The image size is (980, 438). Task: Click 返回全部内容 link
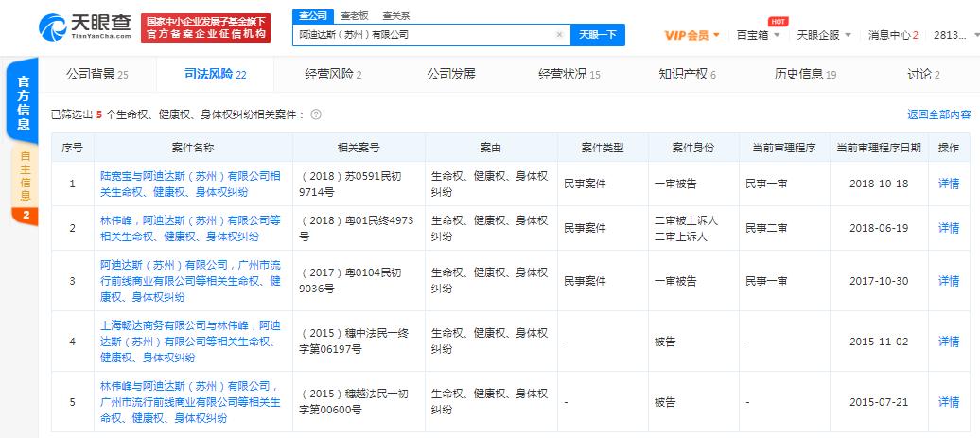tap(939, 114)
